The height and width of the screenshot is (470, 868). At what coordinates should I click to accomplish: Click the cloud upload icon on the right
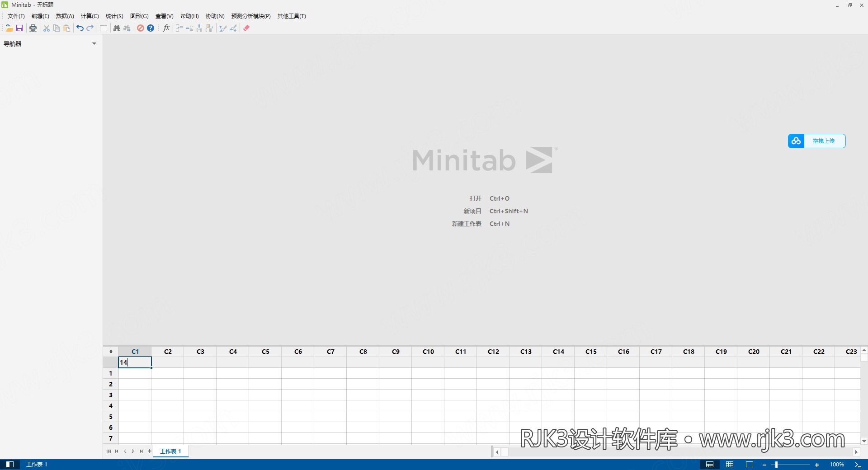(x=796, y=141)
